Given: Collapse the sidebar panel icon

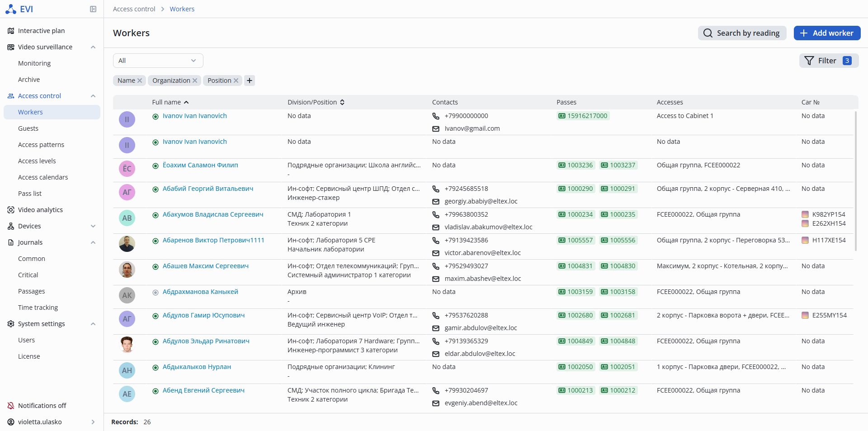Looking at the screenshot, I should tap(93, 9).
